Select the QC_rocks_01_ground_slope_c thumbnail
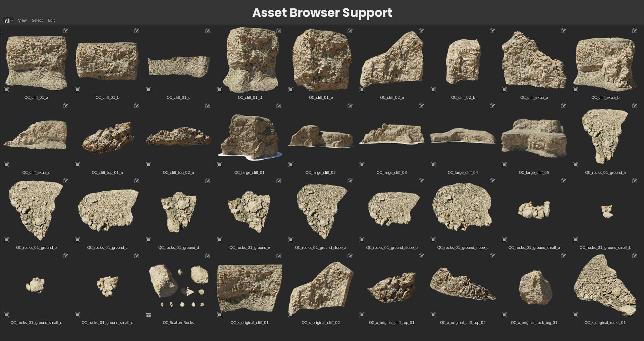Viewport: 644px width, 341px height. (462, 207)
